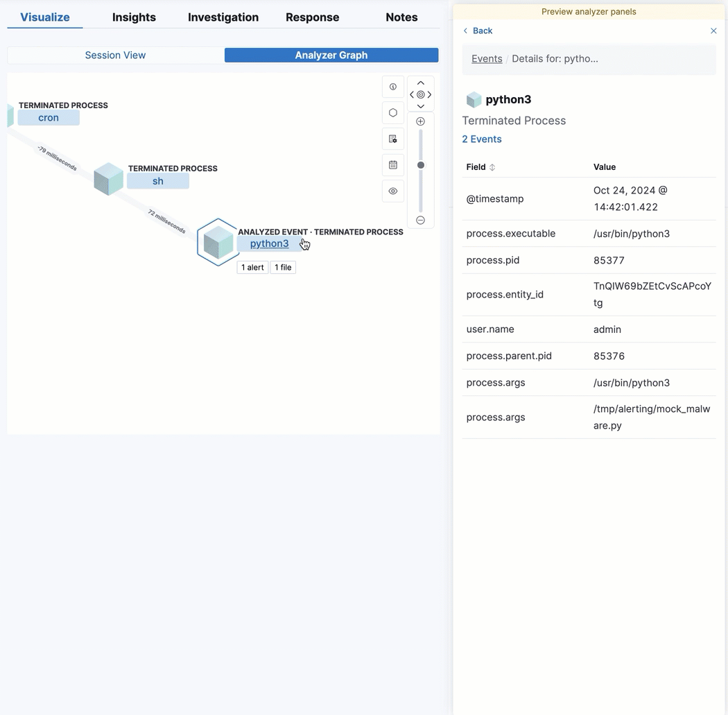Click the center camera icon on the graph controls
The image size is (728, 715).
coord(421,95)
